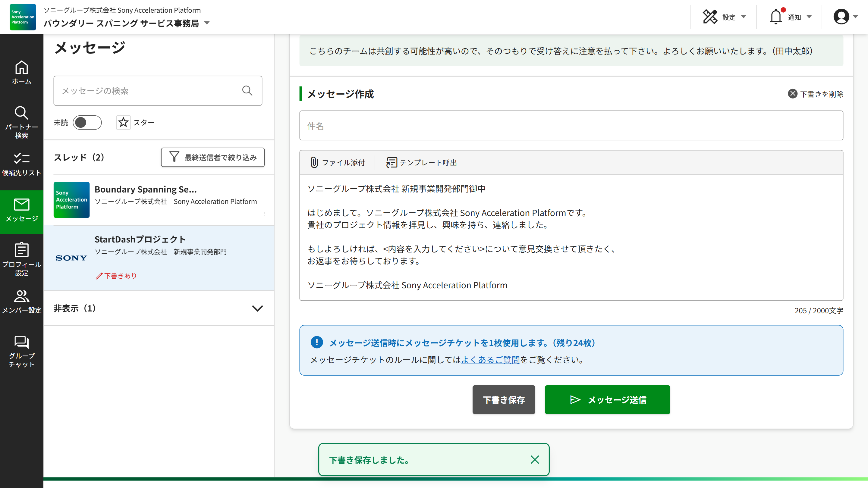Open Profile Settings in the sidebar

point(22,259)
